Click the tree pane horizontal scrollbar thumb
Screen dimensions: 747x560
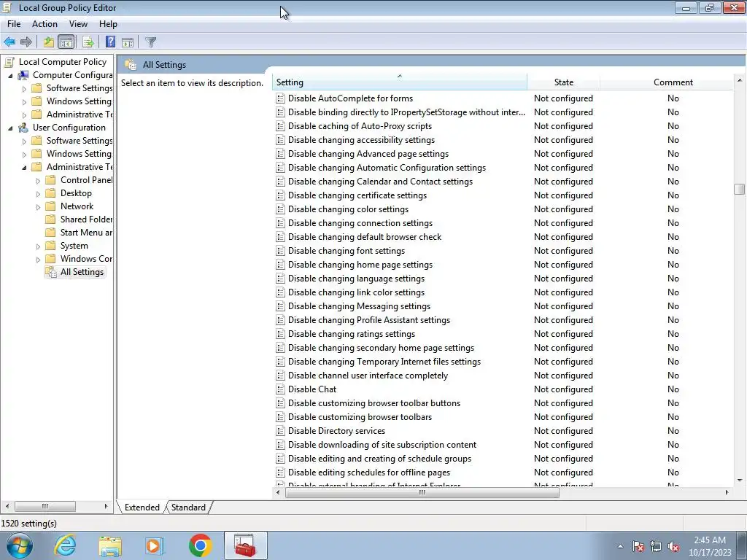click(x=44, y=506)
